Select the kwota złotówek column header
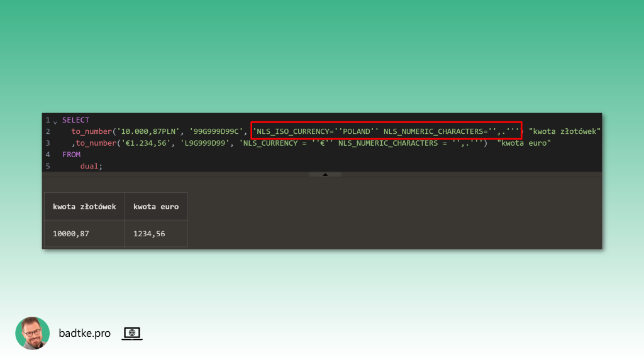Viewport: 644px width, 362px height. pos(84,207)
